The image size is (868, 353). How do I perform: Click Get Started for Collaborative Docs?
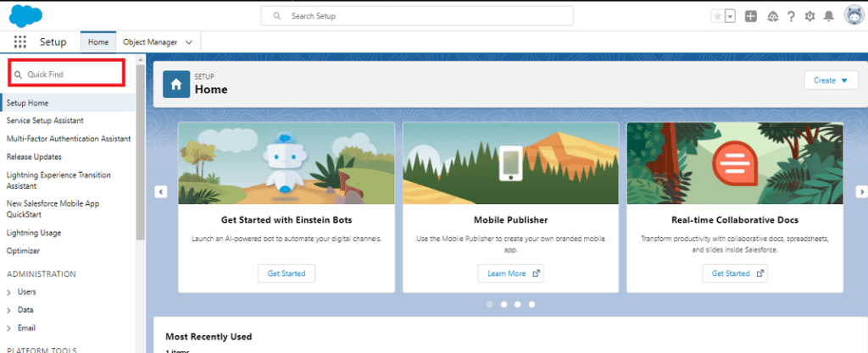(x=735, y=273)
